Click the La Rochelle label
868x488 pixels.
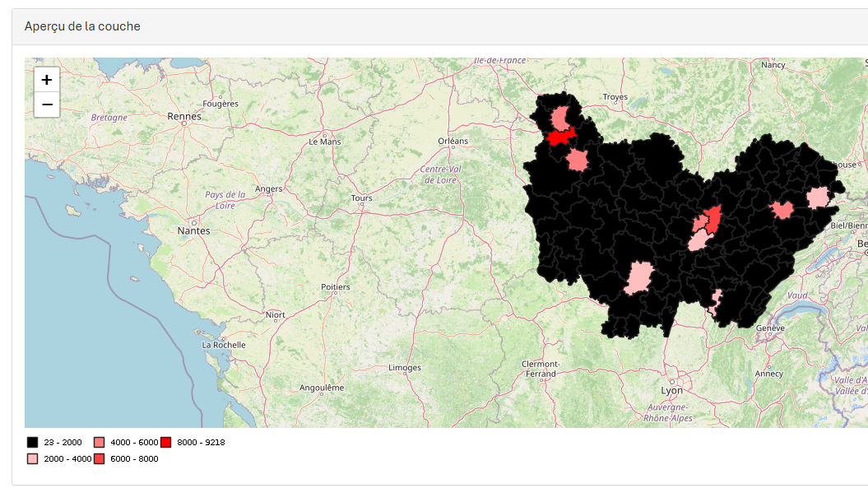point(224,345)
